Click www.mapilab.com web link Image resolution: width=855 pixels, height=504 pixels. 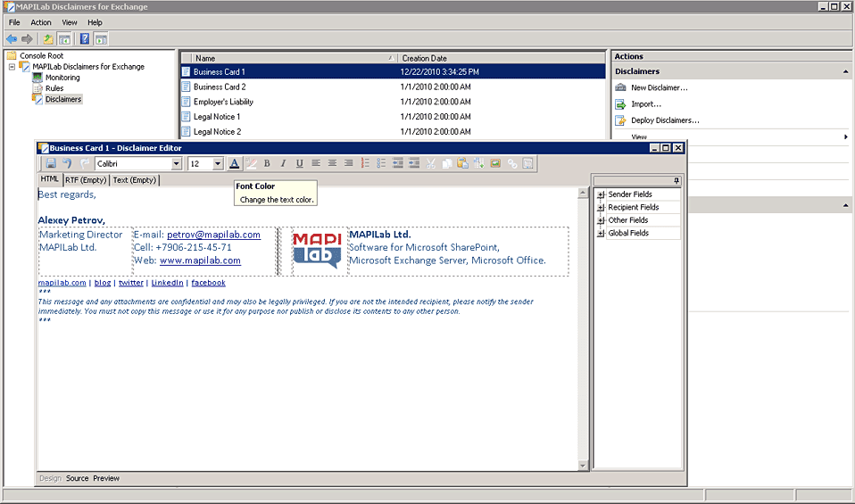pyautogui.click(x=200, y=260)
